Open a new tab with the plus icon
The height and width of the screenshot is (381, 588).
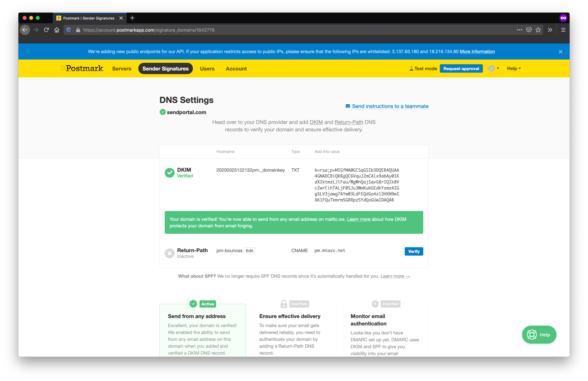[x=132, y=18]
